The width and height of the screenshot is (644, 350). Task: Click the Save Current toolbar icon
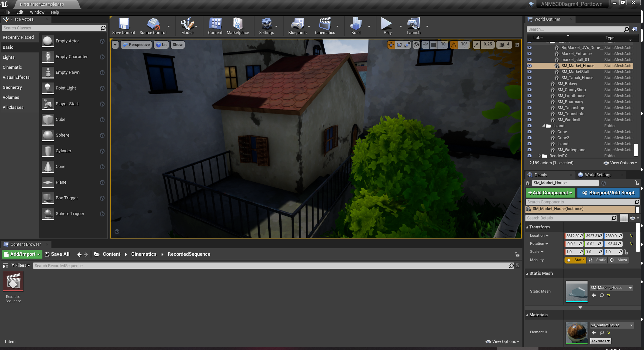[x=124, y=26]
